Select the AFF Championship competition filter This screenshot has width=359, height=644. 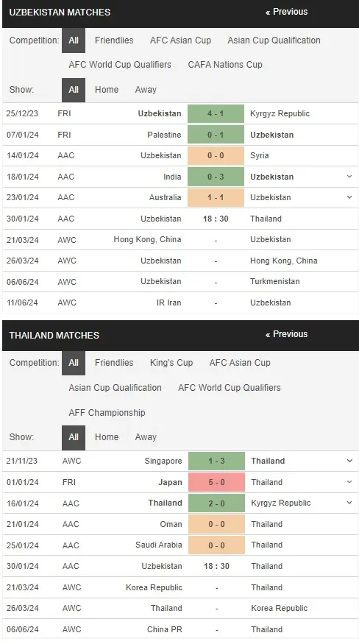tap(107, 413)
